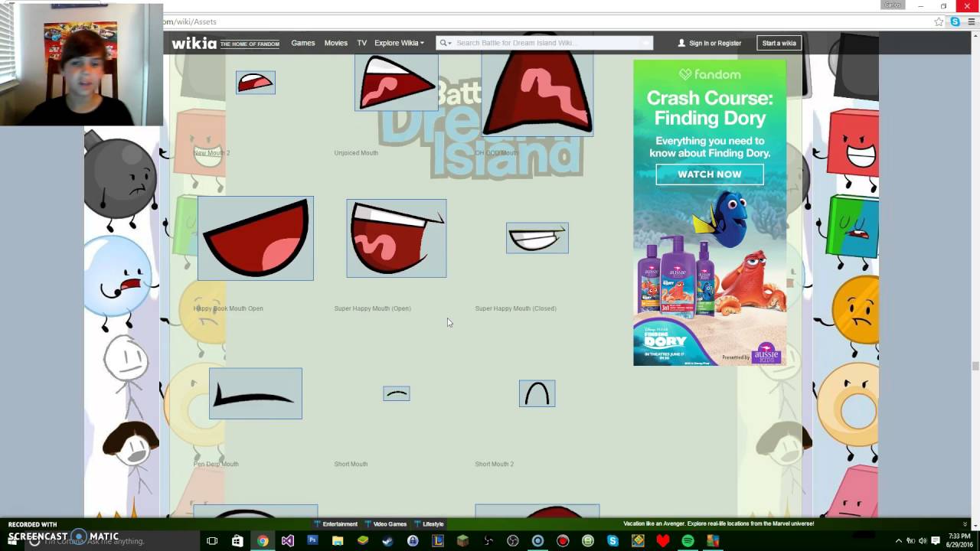Open Skype from the taskbar
The height and width of the screenshot is (551, 980).
[612, 541]
